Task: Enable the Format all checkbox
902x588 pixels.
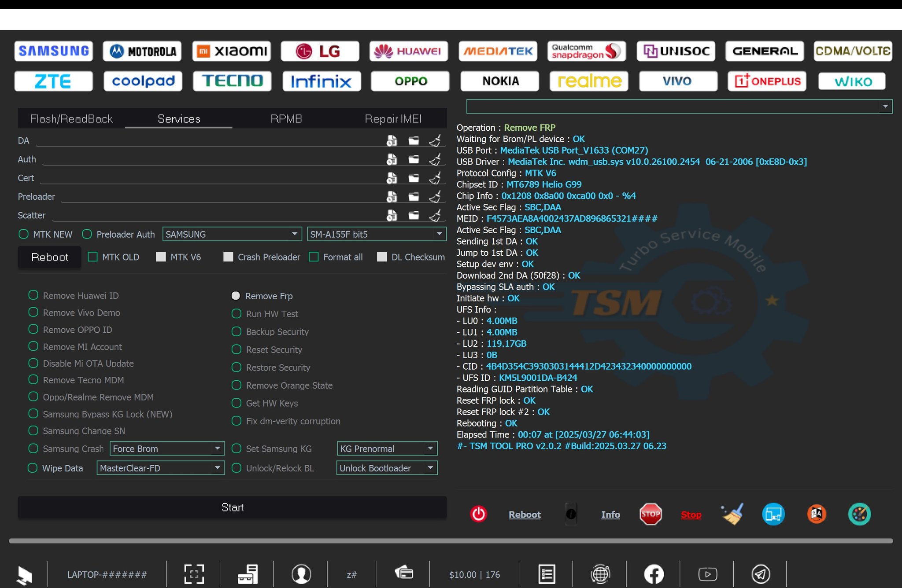Action: click(x=314, y=257)
